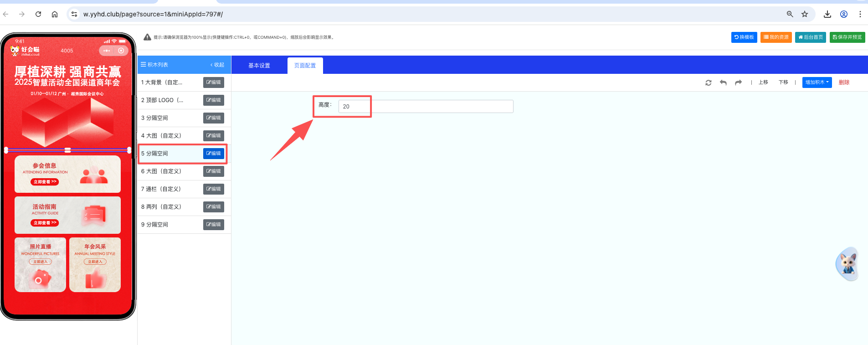Click the floating cat assistant icon
The width and height of the screenshot is (868, 345).
[847, 264]
